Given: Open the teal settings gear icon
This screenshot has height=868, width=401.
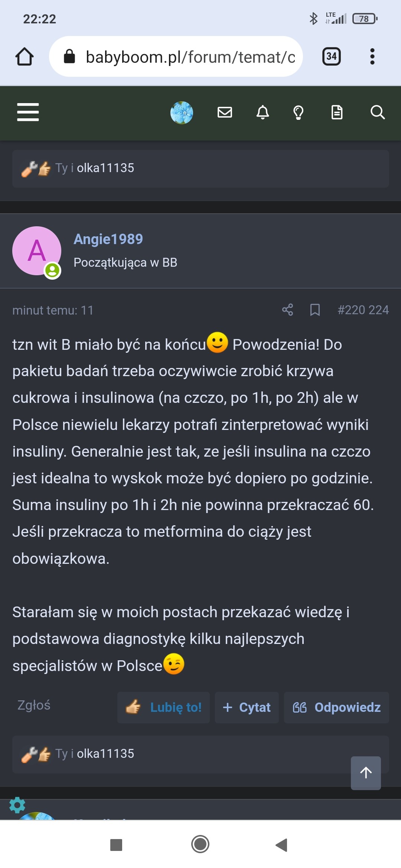Looking at the screenshot, I should pyautogui.click(x=17, y=805).
